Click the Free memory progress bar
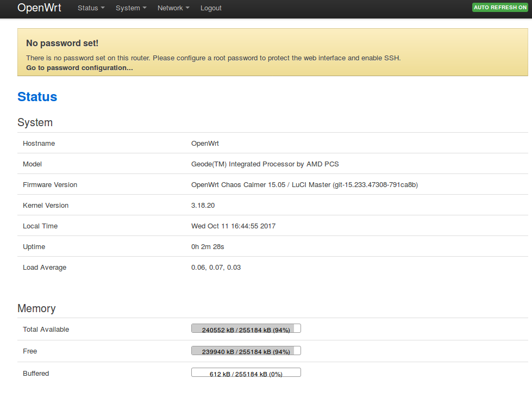The image size is (532, 397). 246,350
